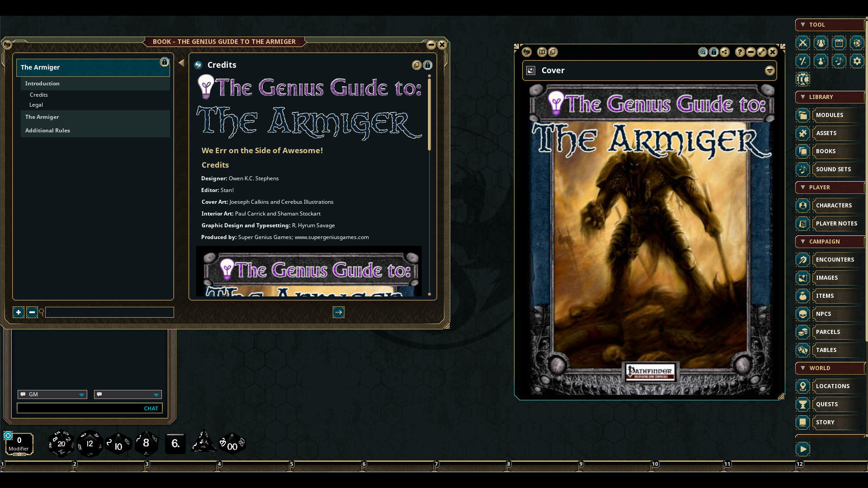Image resolution: width=868 pixels, height=488 pixels.
Task: Open Options via the gear icon
Action: [857, 61]
